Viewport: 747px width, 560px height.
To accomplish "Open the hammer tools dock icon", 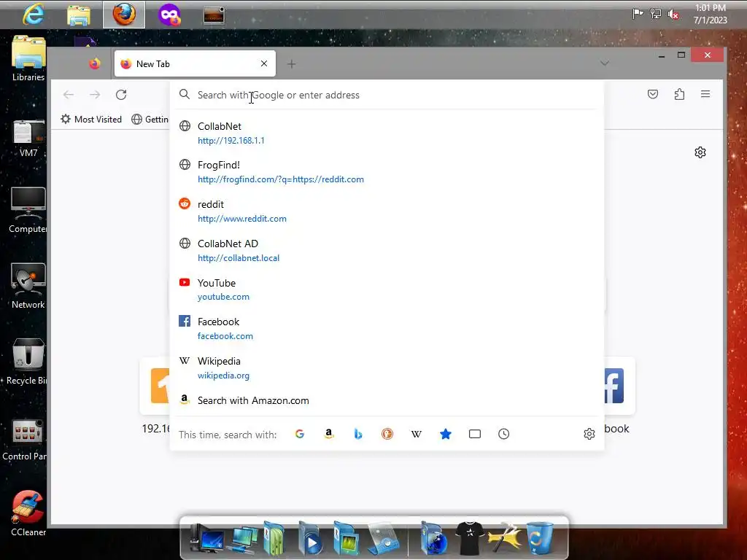I will click(505, 538).
